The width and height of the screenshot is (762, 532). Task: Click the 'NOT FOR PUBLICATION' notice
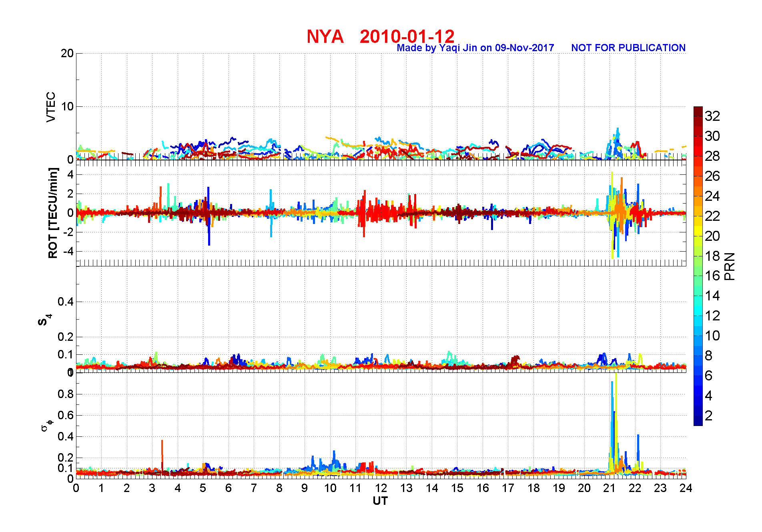(x=628, y=48)
